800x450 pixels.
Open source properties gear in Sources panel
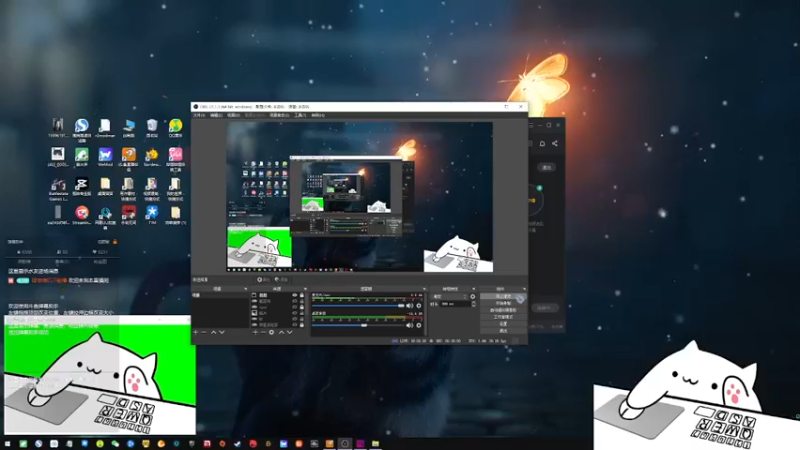[x=271, y=332]
